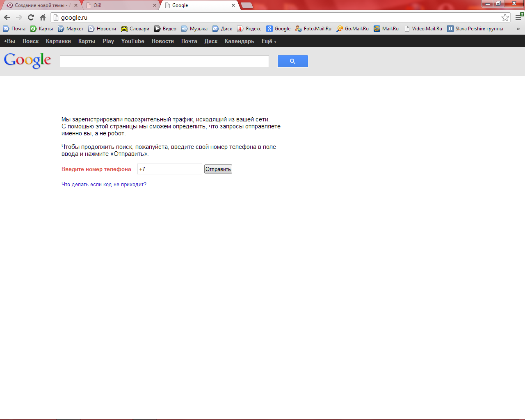The image size is (525, 420).
Task: Open the Google bookmark
Action: [278, 29]
